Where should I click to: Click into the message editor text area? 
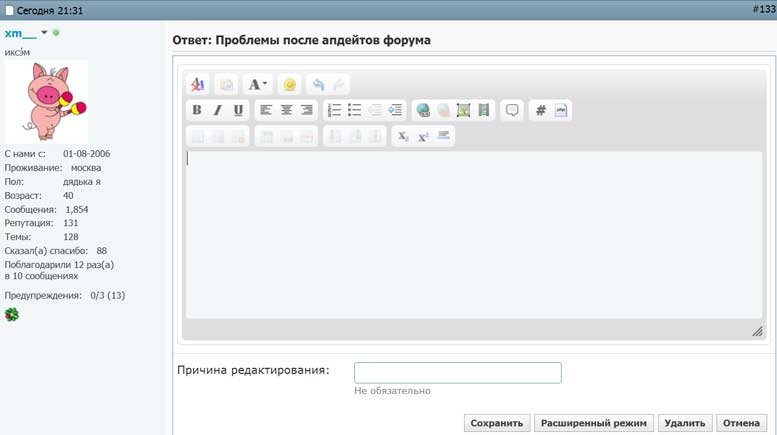click(474, 234)
